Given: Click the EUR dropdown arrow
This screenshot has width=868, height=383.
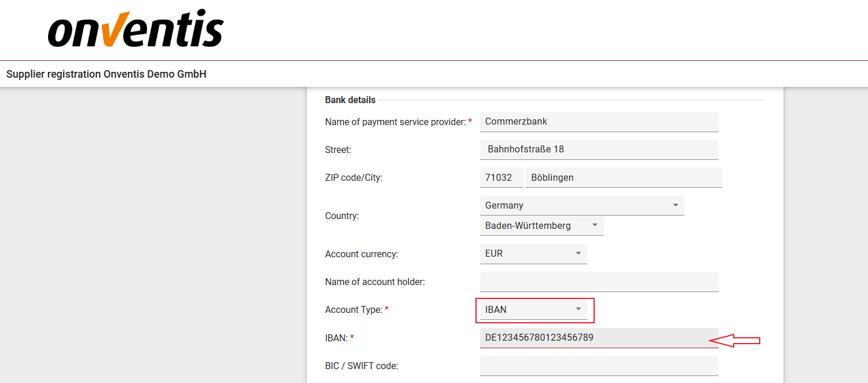Looking at the screenshot, I should [578, 253].
